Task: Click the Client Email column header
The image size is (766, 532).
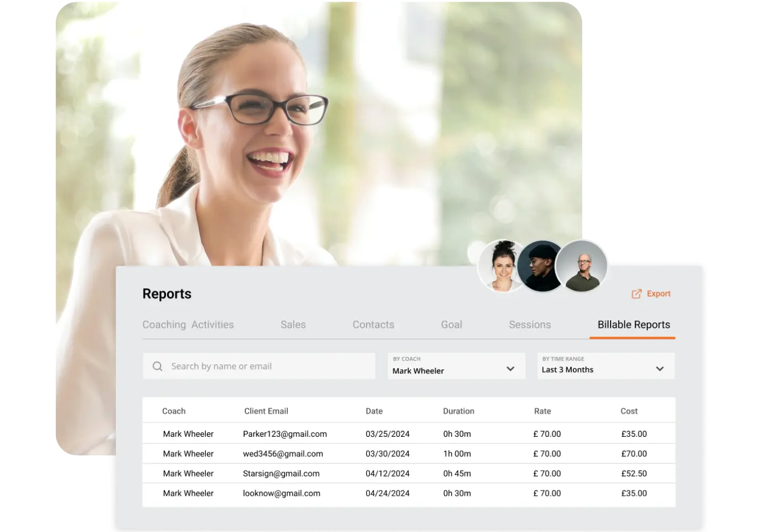Action: click(266, 411)
